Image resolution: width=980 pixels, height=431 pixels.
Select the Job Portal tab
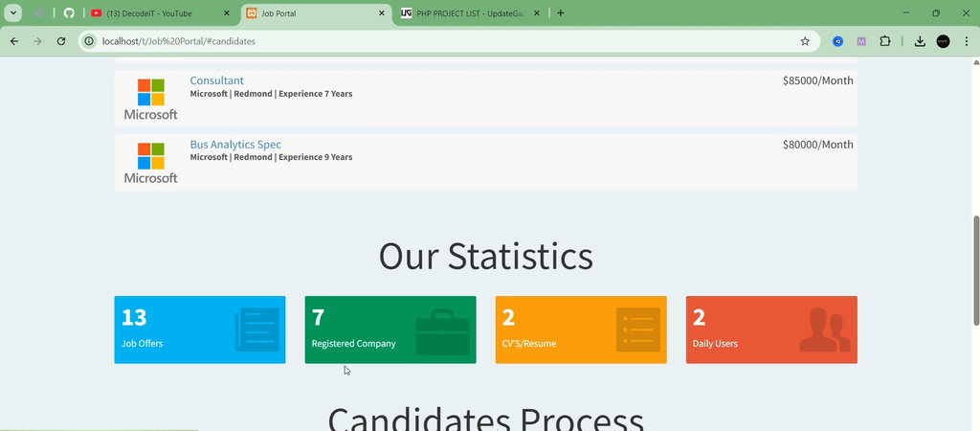316,13
